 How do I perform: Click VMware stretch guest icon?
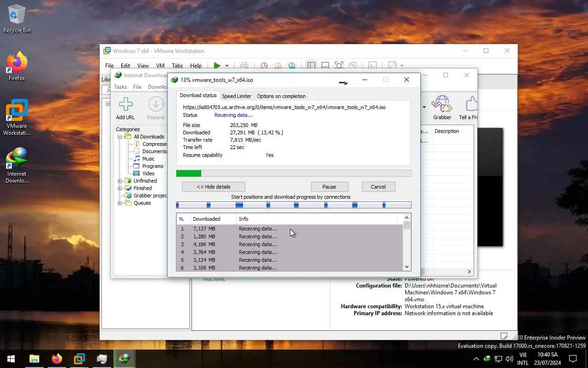392,66
